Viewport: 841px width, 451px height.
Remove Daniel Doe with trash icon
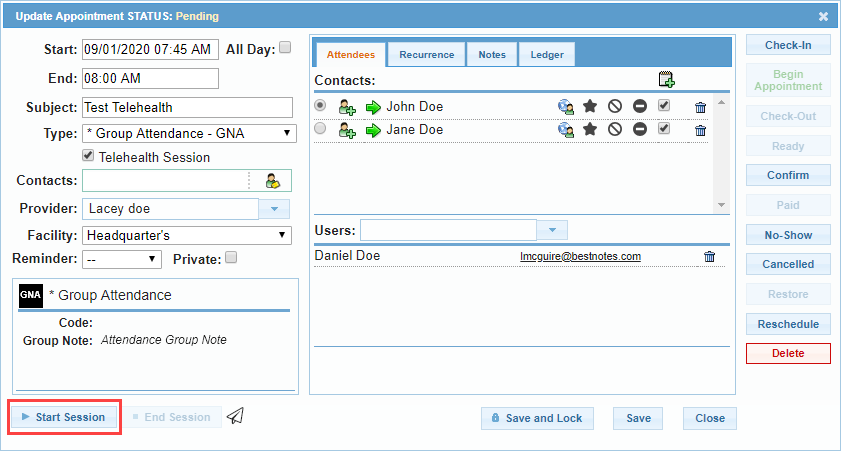pos(710,257)
